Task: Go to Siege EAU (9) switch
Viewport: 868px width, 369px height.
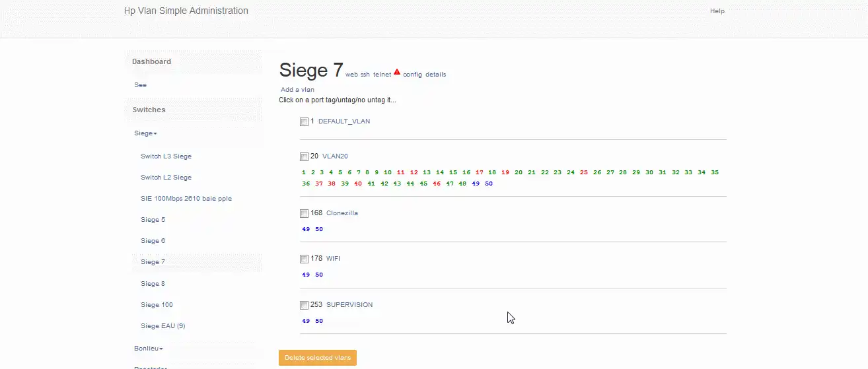Action: [163, 326]
